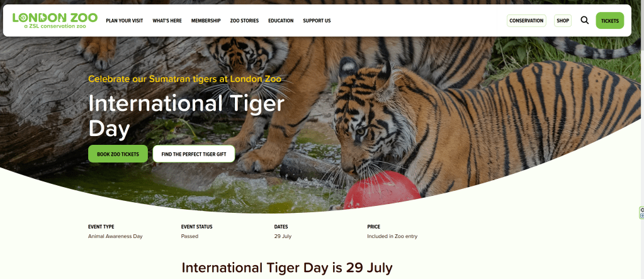
Task: Close the small floating widget at the right edge
Action: (642, 210)
